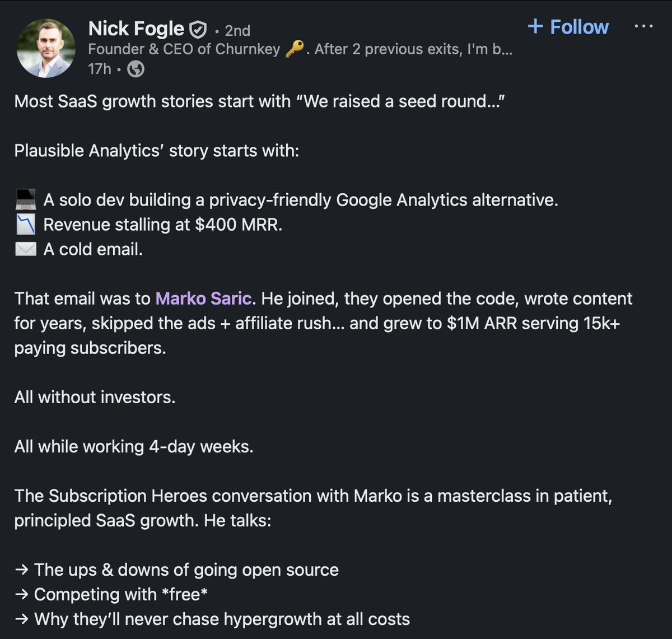Click the 'All without investors.' text line

pyautogui.click(x=95, y=397)
